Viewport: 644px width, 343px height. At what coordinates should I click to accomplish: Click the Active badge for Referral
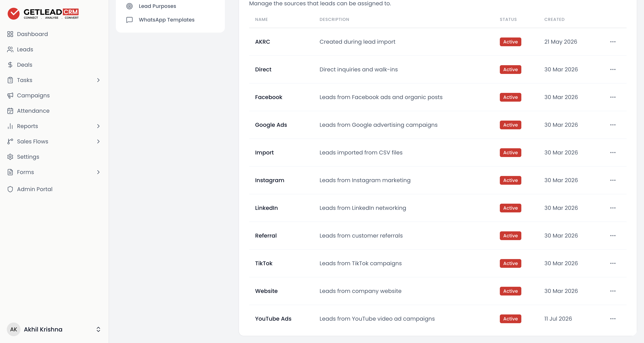click(510, 236)
